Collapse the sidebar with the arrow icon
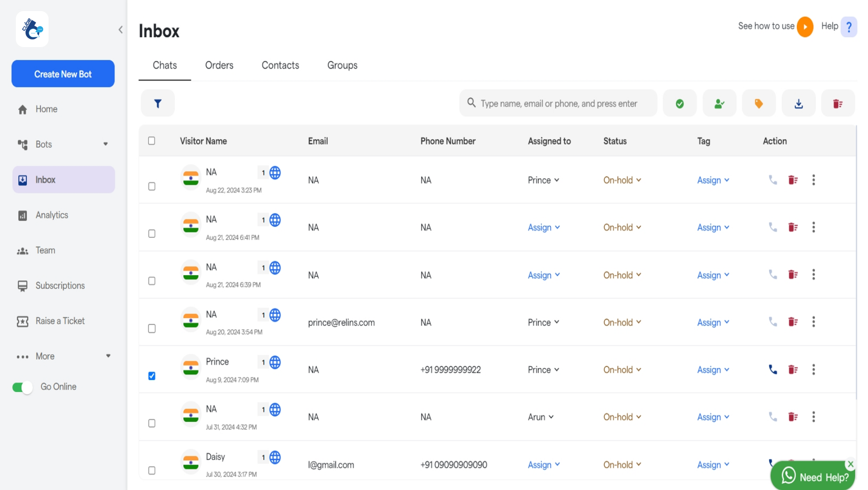 (121, 30)
